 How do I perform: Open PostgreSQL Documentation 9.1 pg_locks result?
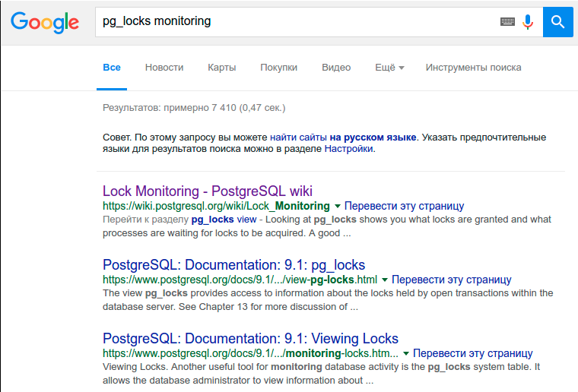[233, 265]
